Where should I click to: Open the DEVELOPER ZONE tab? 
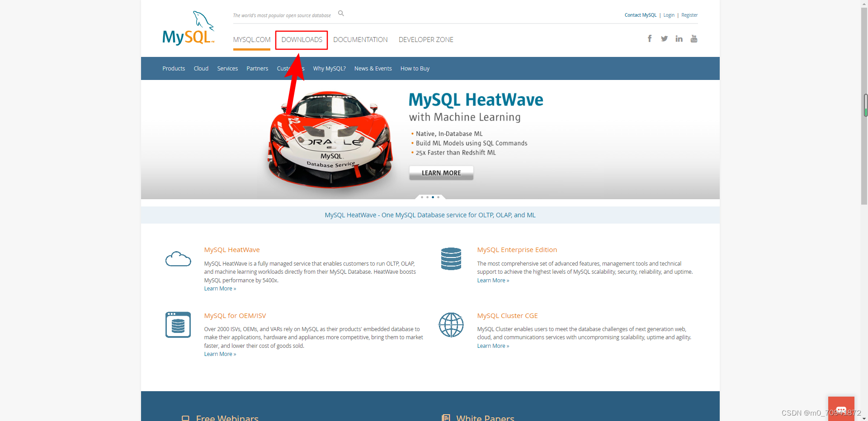pyautogui.click(x=426, y=40)
